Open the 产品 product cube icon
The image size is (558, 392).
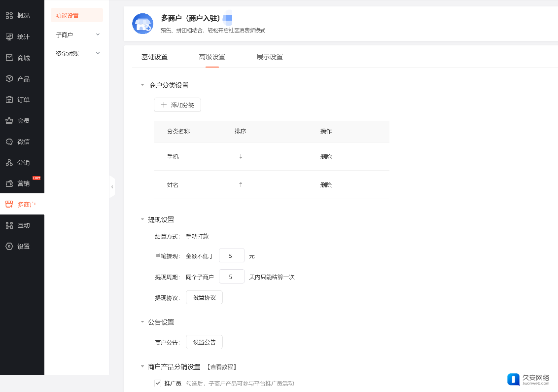9,79
